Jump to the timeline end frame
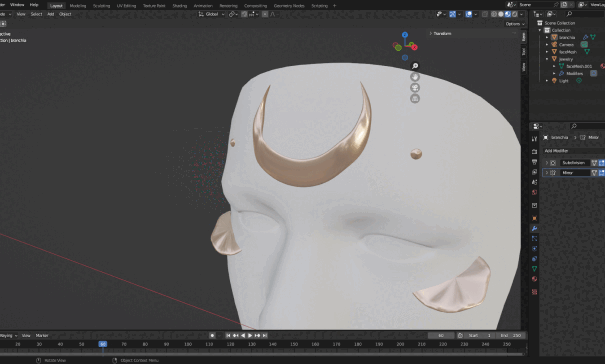The image size is (605, 364). (265, 335)
